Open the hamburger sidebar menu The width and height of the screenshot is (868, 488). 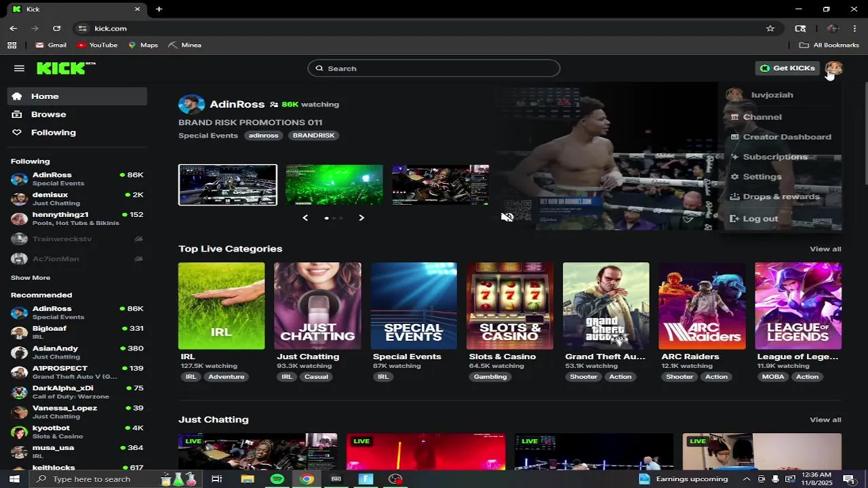[19, 68]
